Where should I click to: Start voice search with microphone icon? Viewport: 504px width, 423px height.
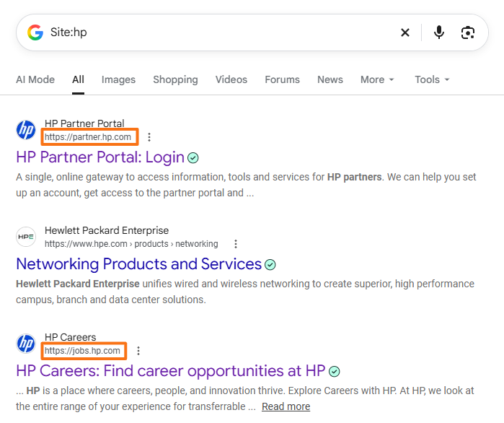pos(439,32)
